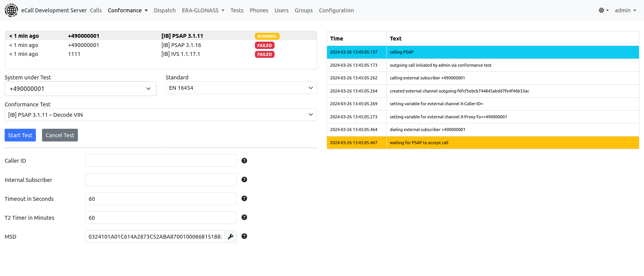Viewport: 644px width, 276px height.
Task: Show help for Internal Subscriber field
Action: (x=244, y=180)
